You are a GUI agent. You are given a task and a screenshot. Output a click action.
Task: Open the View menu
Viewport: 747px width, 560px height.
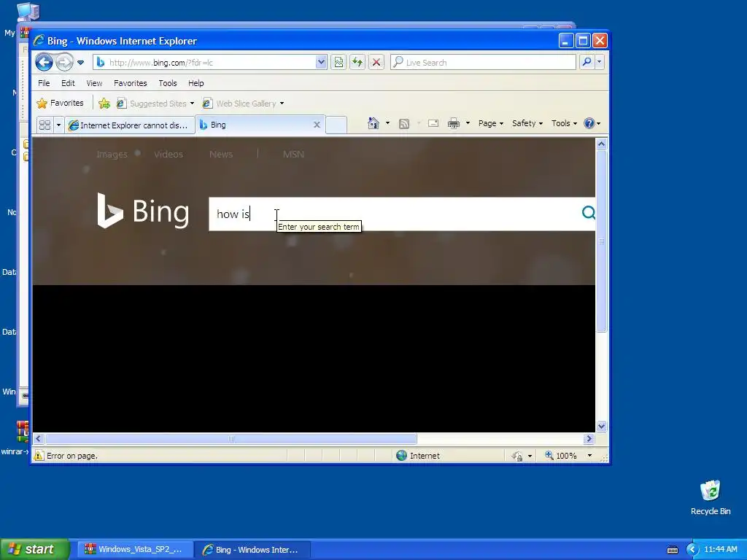94,83
